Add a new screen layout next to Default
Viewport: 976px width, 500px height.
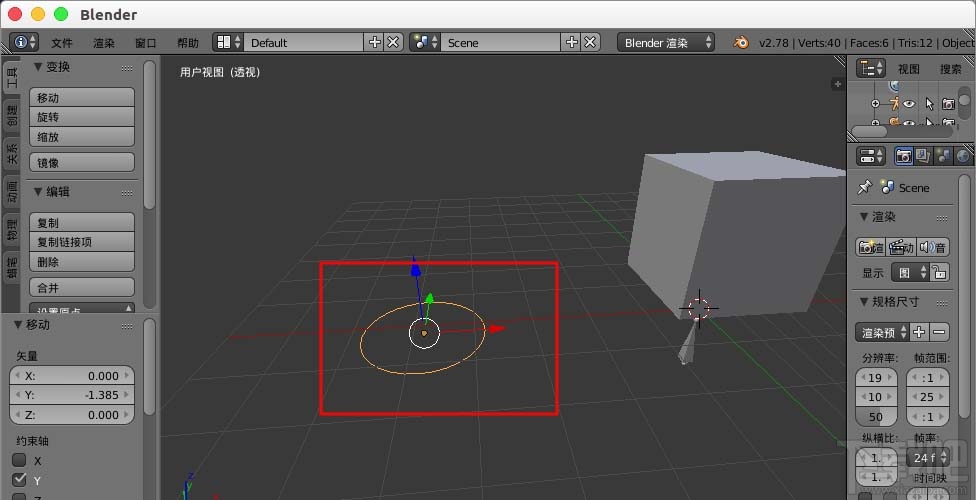click(375, 42)
